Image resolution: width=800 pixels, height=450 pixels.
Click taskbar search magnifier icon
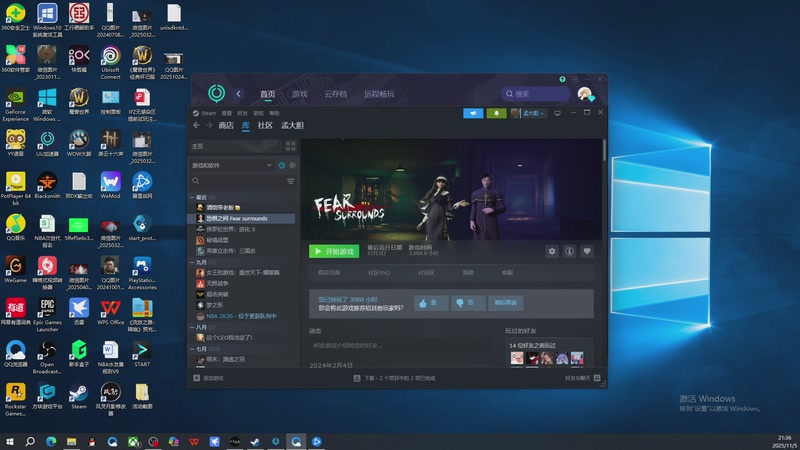click(x=30, y=442)
